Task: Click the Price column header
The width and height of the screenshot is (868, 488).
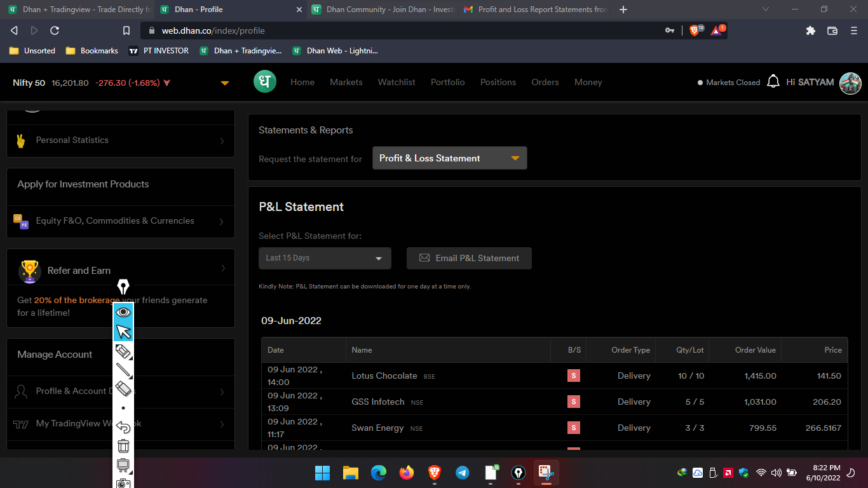Action: point(833,350)
